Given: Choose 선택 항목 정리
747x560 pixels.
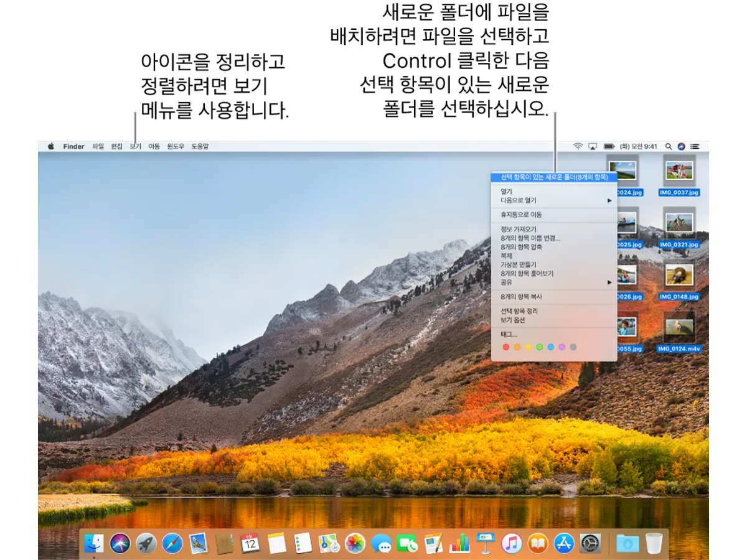Looking at the screenshot, I should click(x=554, y=311).
